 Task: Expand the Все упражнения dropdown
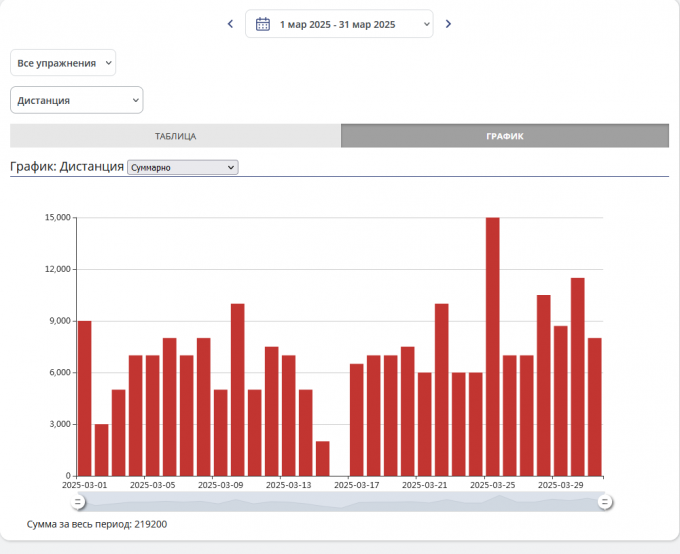63,63
